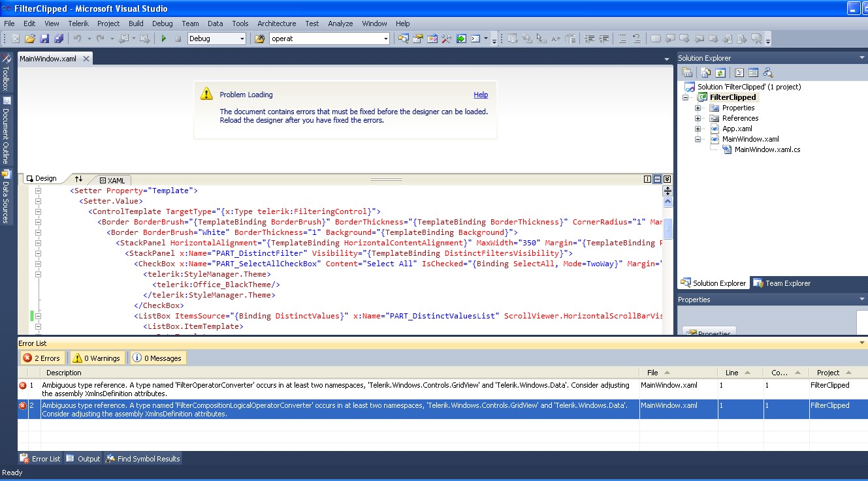Select the FilterOperatorConverter error row
The width and height of the screenshot is (868, 481).
coord(442,389)
